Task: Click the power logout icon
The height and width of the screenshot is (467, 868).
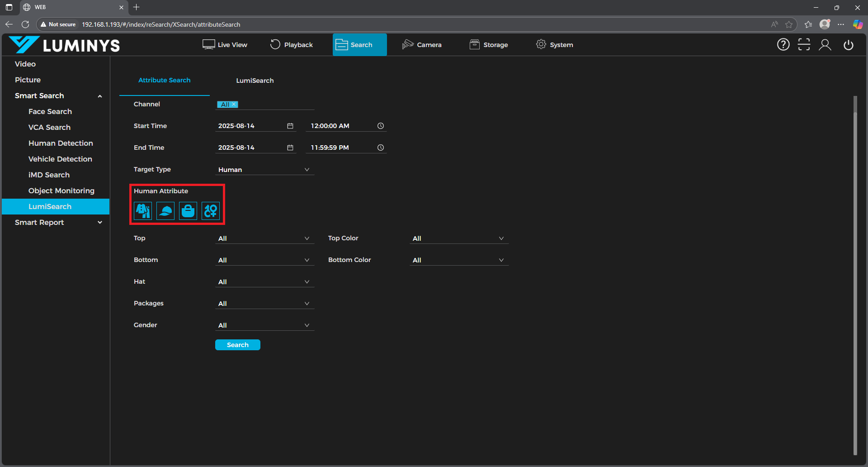Action: pos(849,45)
